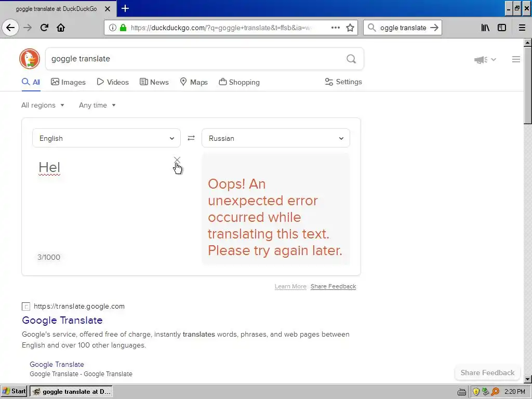The width and height of the screenshot is (532, 399).
Task: Select the goggle translate taskbar item
Action: (x=71, y=392)
